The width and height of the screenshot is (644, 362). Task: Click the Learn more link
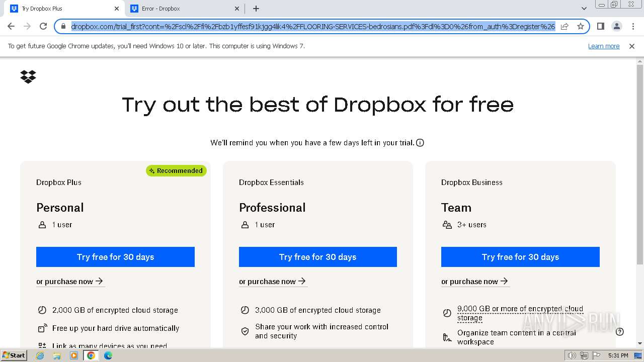tap(604, 46)
